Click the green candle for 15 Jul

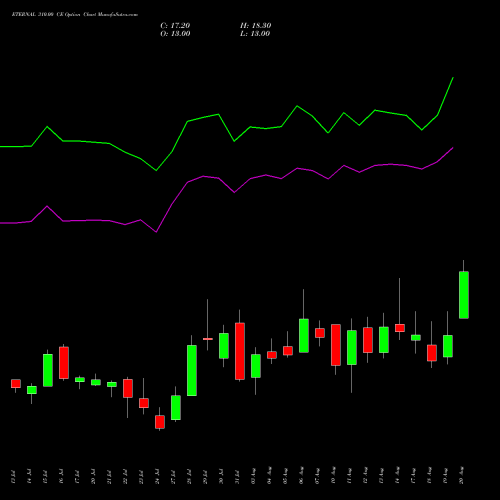(x=48, y=370)
